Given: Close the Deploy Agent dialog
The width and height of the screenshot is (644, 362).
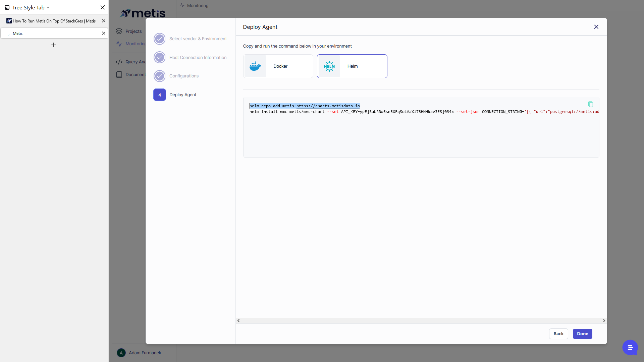Looking at the screenshot, I should point(596,27).
